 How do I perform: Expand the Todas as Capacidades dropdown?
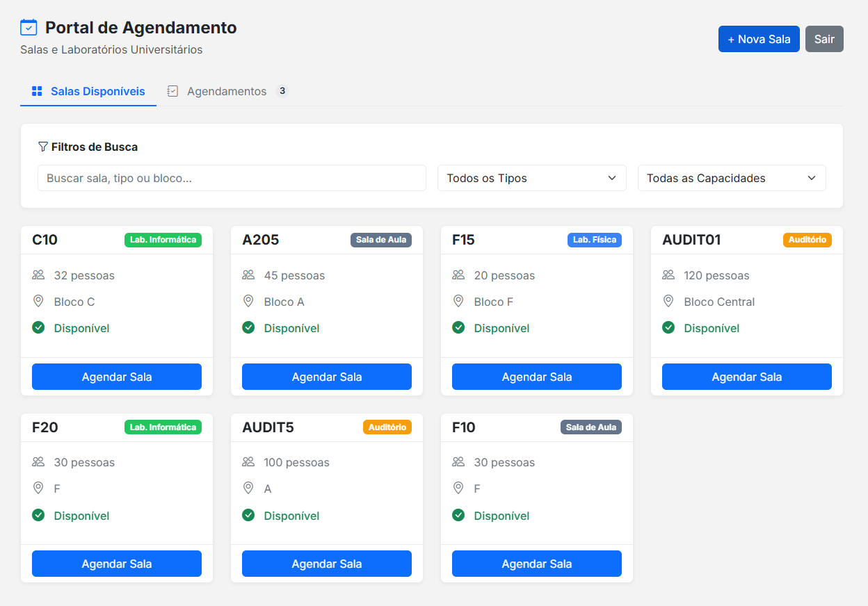coord(731,178)
